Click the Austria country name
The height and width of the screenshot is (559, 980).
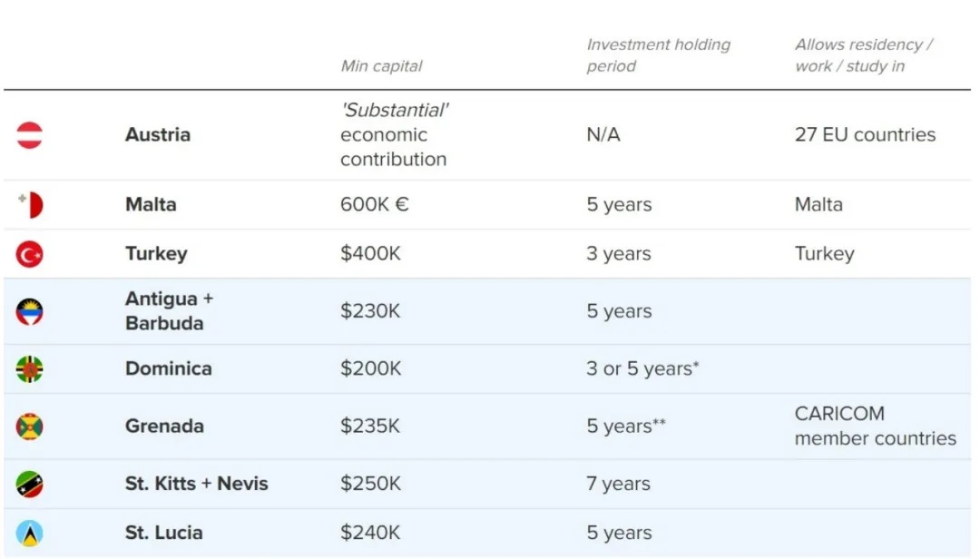158,134
